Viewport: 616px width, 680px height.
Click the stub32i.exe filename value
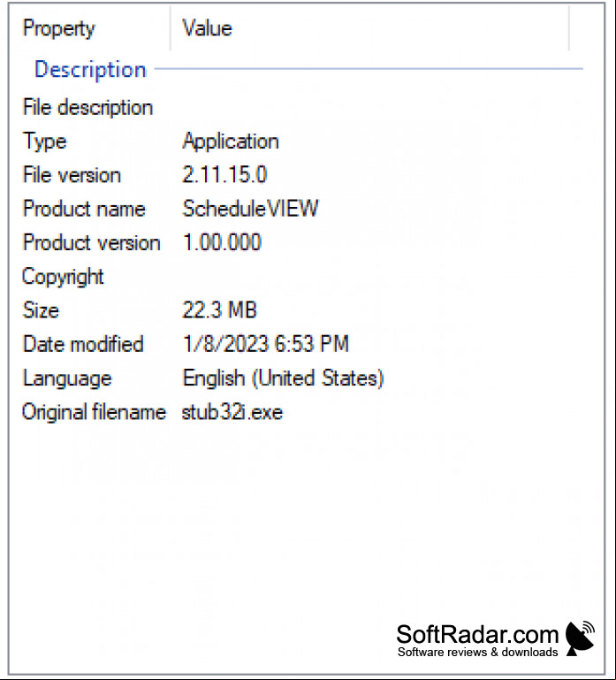coord(232,412)
